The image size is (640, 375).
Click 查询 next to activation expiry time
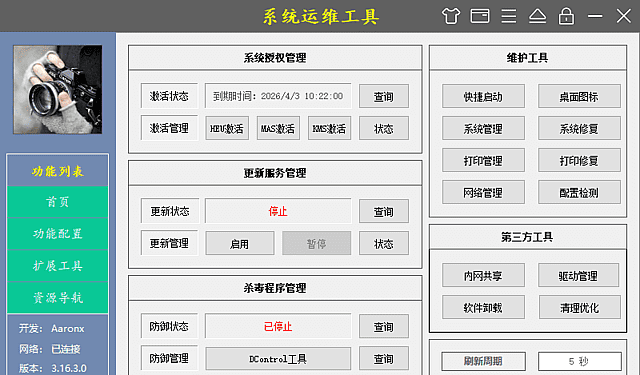coord(384,96)
